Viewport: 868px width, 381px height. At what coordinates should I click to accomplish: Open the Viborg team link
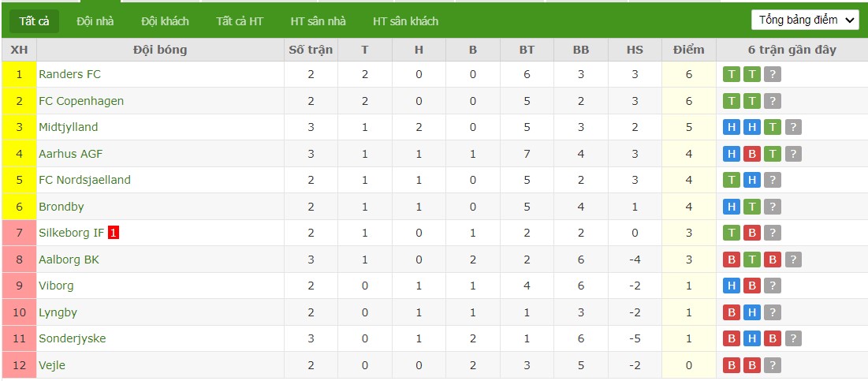(56, 286)
